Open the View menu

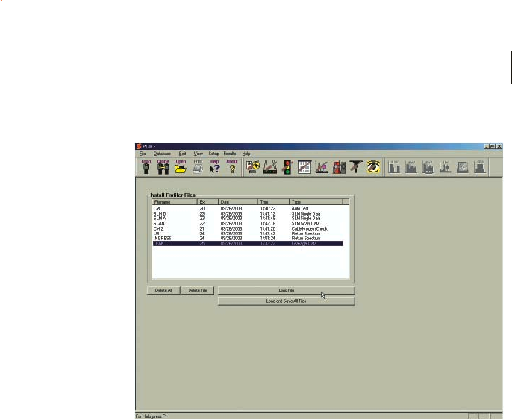click(199, 154)
